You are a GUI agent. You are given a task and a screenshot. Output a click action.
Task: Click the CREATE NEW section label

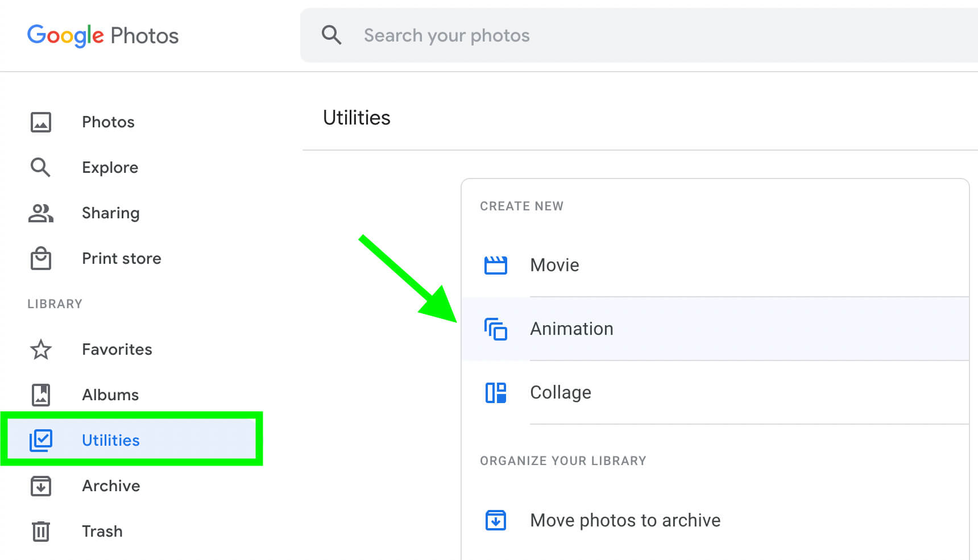[x=521, y=206]
